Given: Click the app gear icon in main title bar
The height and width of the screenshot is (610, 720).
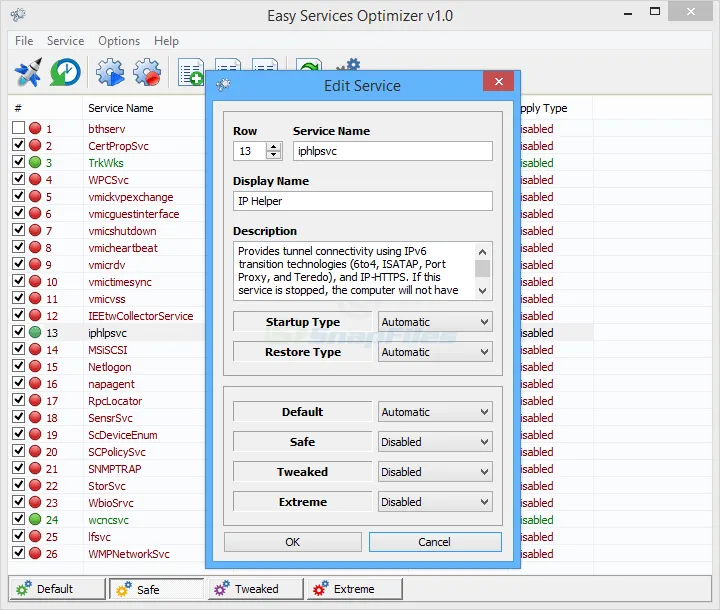Looking at the screenshot, I should point(18,15).
